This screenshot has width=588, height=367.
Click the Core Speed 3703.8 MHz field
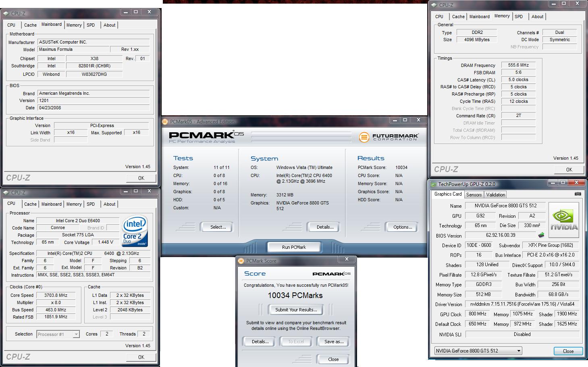coord(56,295)
